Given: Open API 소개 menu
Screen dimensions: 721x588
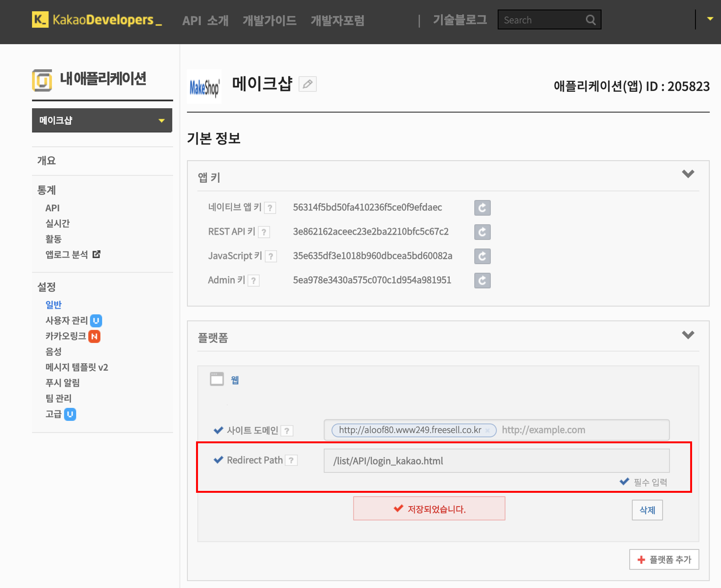Looking at the screenshot, I should (205, 20).
